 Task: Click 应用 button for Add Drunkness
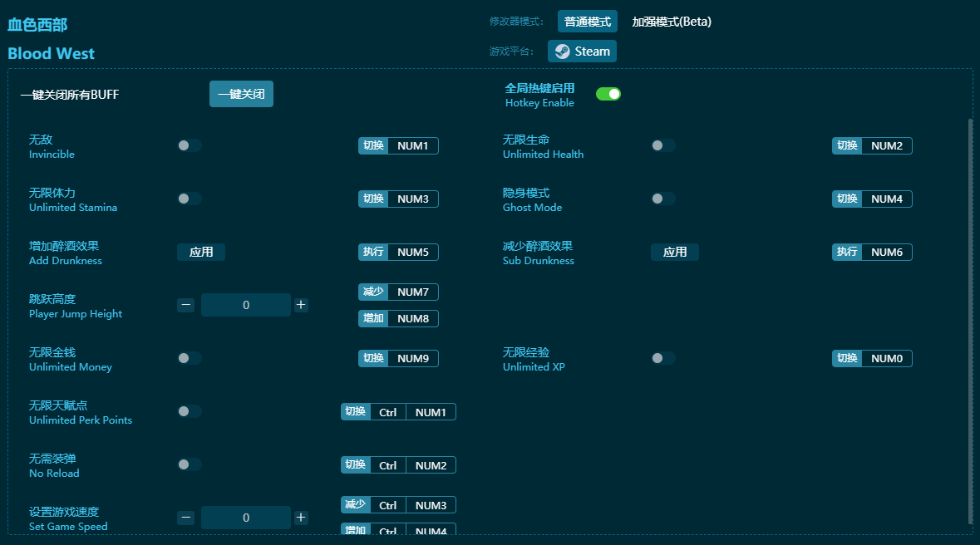click(201, 252)
